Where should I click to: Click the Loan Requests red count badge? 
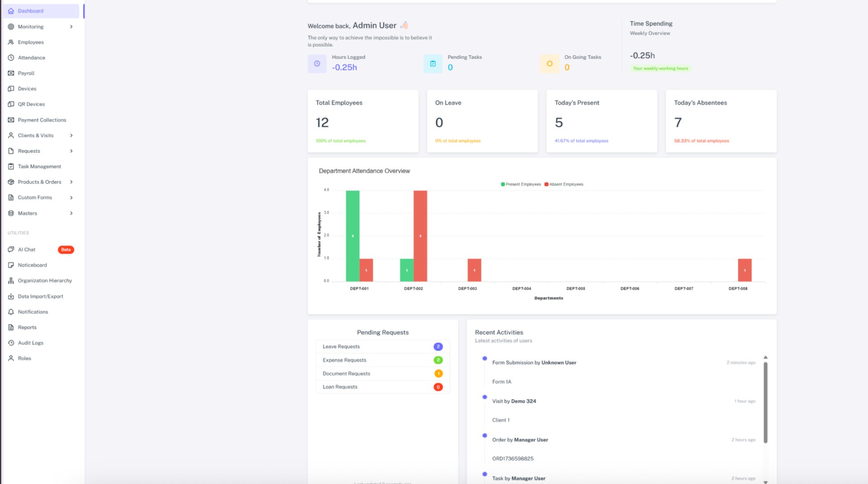click(x=438, y=387)
